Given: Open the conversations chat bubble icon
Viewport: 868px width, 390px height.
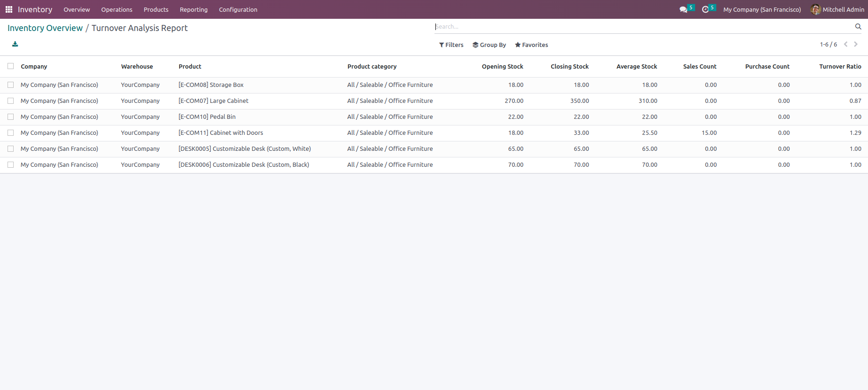Looking at the screenshot, I should coord(683,9).
